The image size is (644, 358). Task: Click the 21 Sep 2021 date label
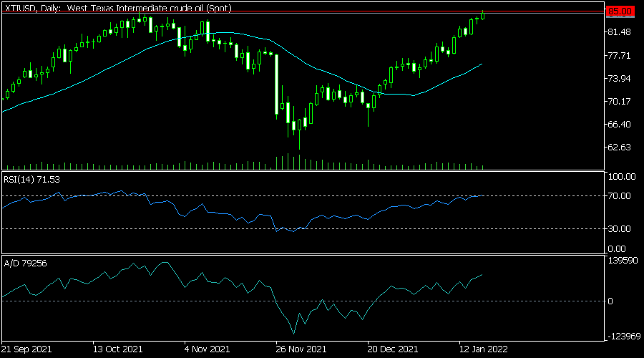point(26,349)
